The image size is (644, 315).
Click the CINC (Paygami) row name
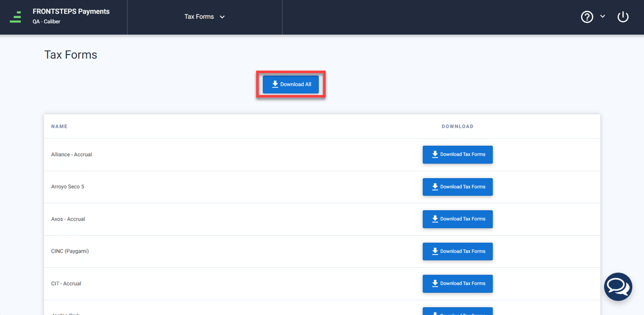click(70, 251)
